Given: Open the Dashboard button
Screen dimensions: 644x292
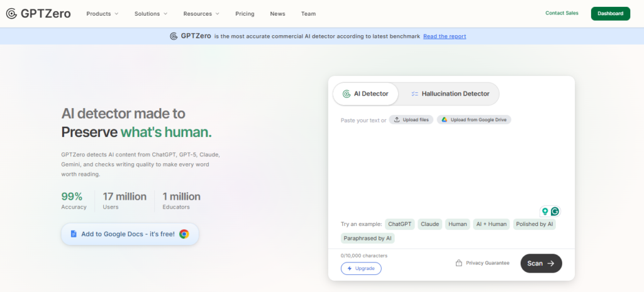Looking at the screenshot, I should pos(610,14).
